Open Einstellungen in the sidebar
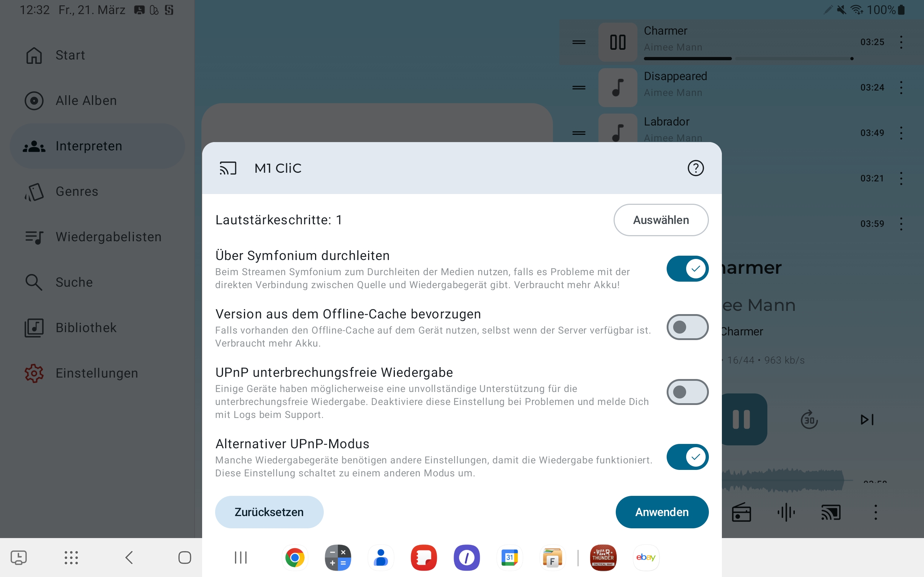924x577 pixels. coord(97,373)
